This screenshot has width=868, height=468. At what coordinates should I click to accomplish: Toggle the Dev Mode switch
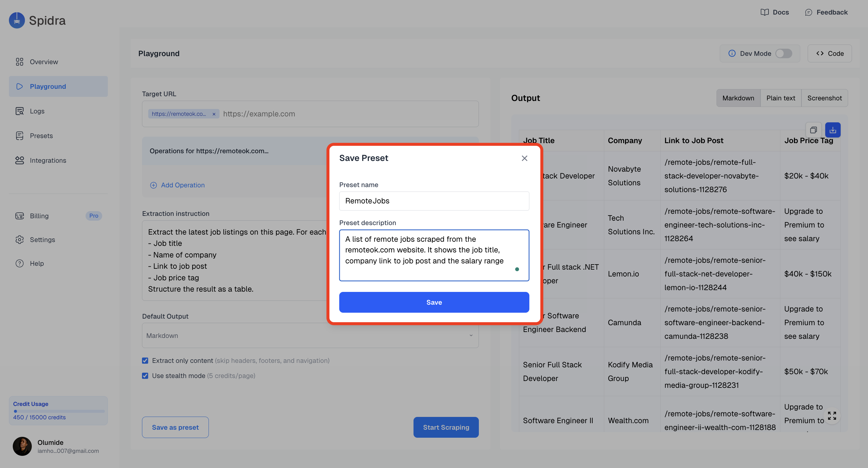783,53
